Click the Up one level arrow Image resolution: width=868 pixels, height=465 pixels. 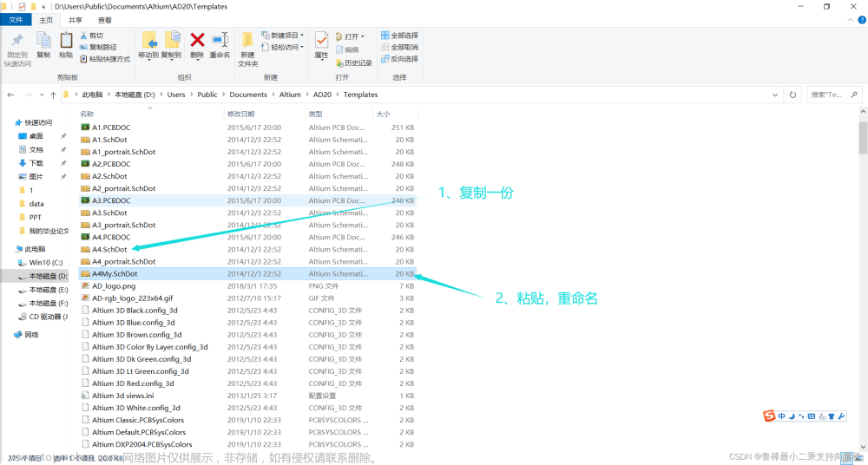53,95
